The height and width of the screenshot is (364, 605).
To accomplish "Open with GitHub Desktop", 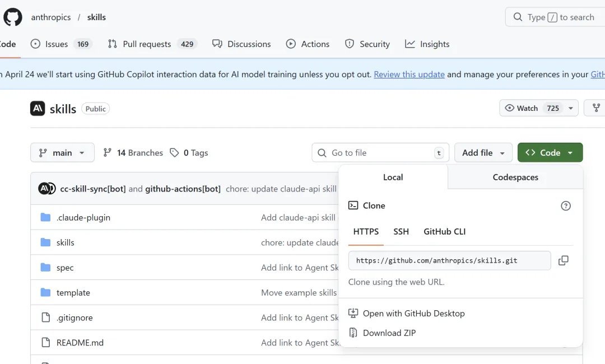I will click(413, 314).
